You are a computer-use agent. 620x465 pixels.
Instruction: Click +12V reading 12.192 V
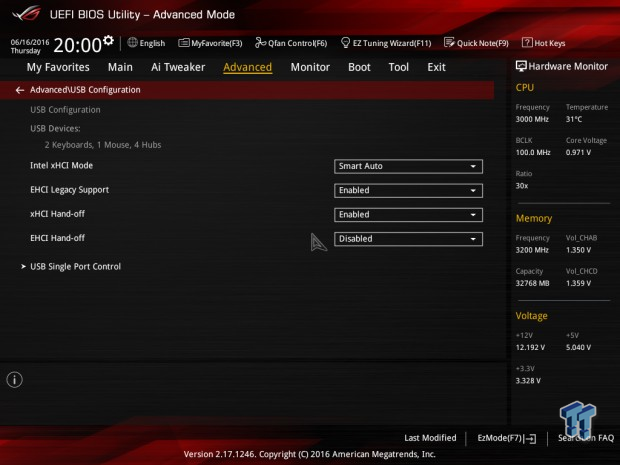(x=530, y=347)
